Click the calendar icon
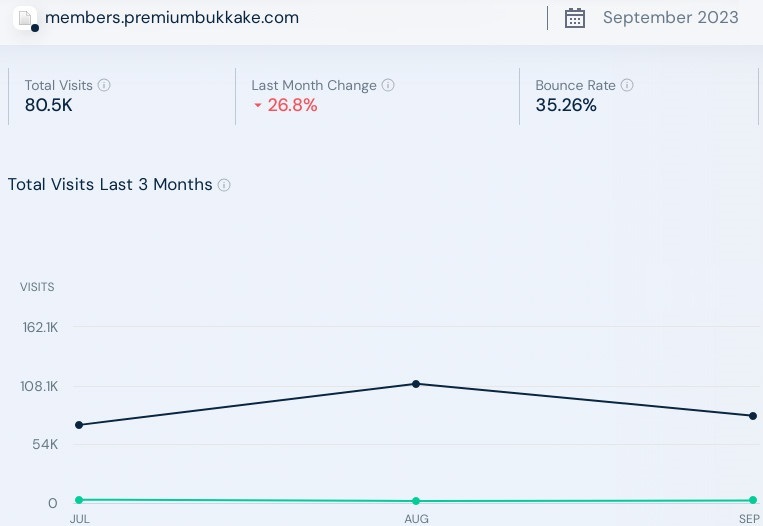This screenshot has width=763, height=526. click(x=575, y=18)
